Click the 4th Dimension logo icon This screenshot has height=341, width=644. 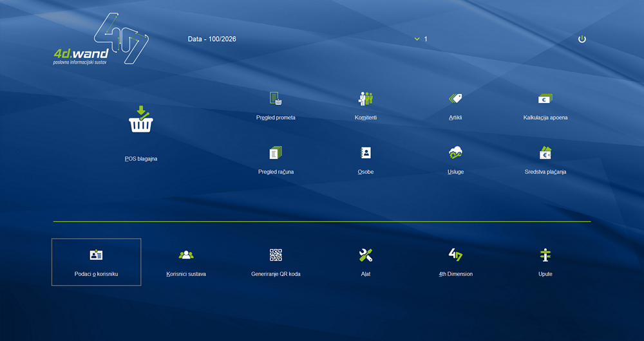(x=455, y=255)
